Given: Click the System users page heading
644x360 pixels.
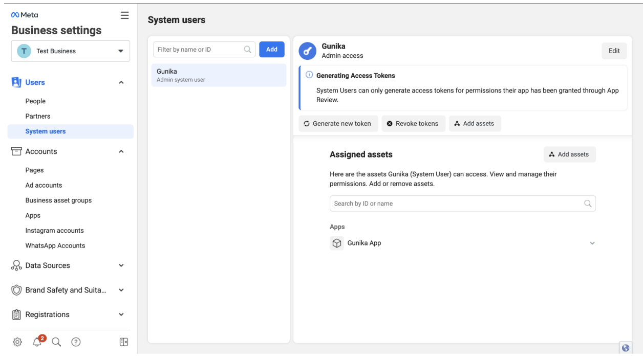Looking at the screenshot, I should 177,20.
